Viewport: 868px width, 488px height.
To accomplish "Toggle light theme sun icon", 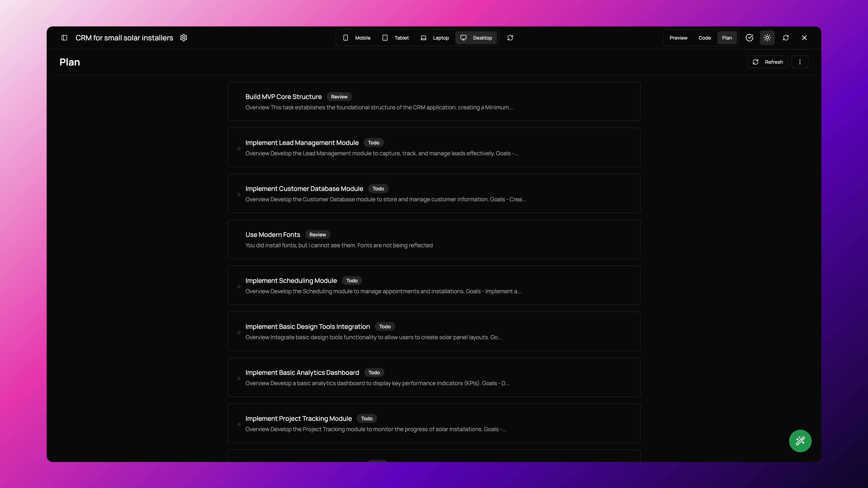I will [767, 38].
